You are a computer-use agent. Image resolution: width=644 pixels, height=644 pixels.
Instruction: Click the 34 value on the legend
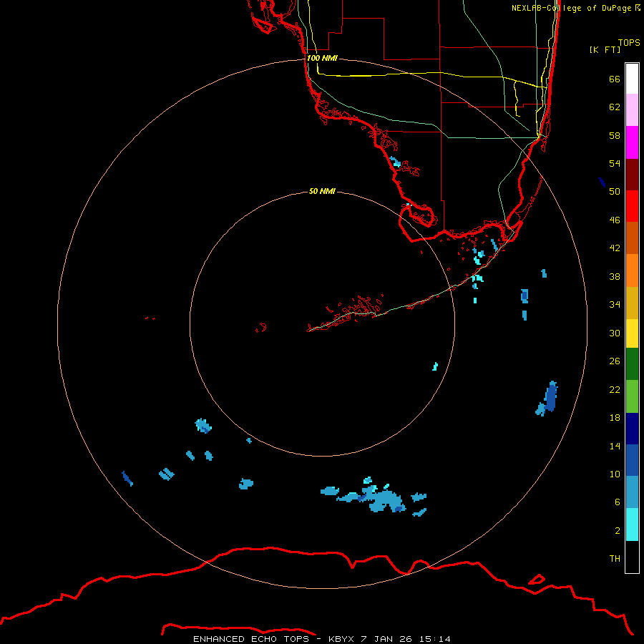(615, 305)
